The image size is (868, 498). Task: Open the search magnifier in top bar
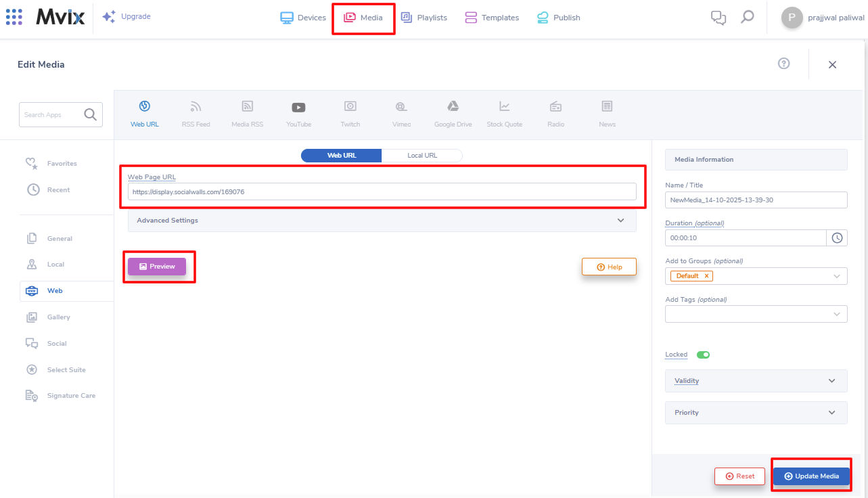(747, 17)
